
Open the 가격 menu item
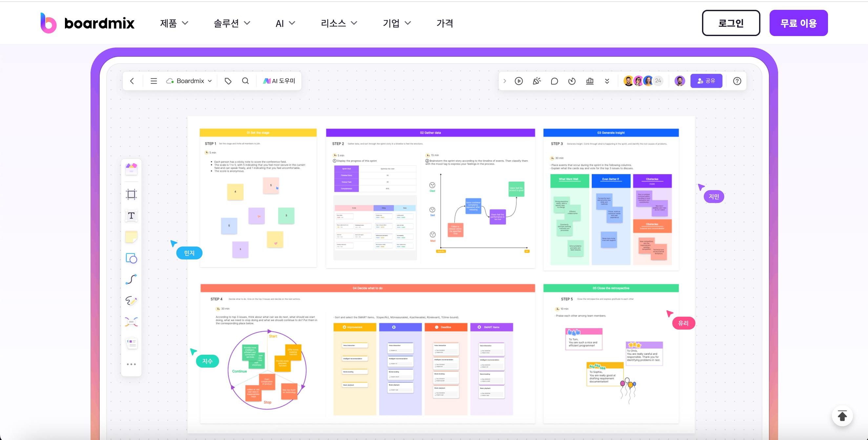[445, 23]
